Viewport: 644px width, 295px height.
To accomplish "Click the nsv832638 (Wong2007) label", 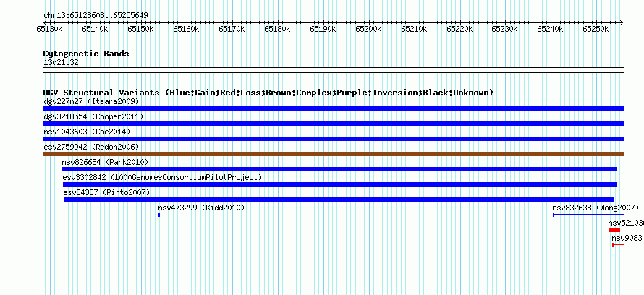I will [596, 208].
